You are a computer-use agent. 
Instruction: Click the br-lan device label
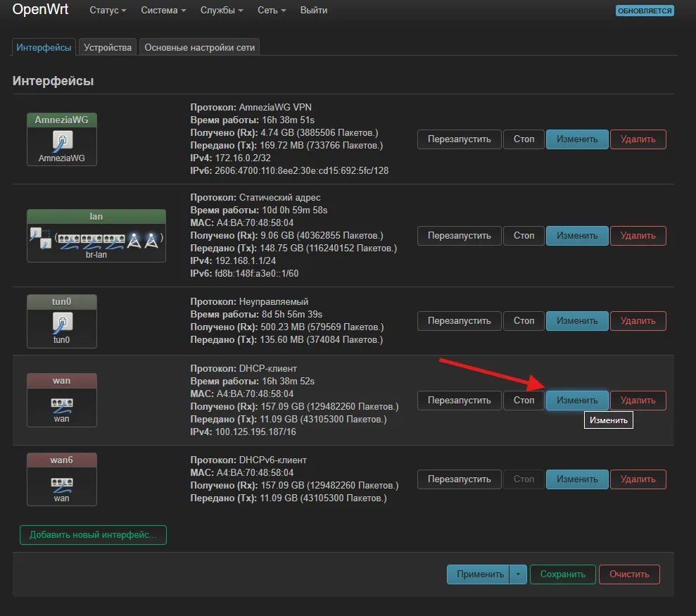pyautogui.click(x=96, y=255)
